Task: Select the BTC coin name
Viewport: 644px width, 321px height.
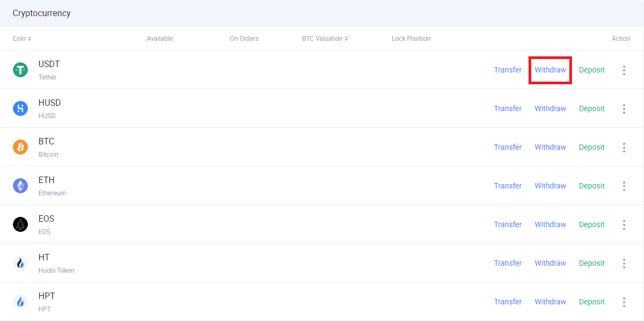Action: pos(46,141)
